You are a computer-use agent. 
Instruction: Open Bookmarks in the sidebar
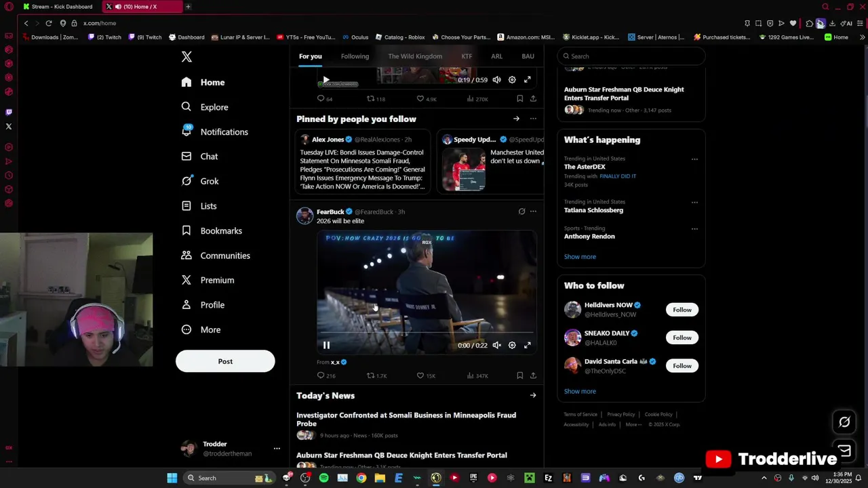212,230
